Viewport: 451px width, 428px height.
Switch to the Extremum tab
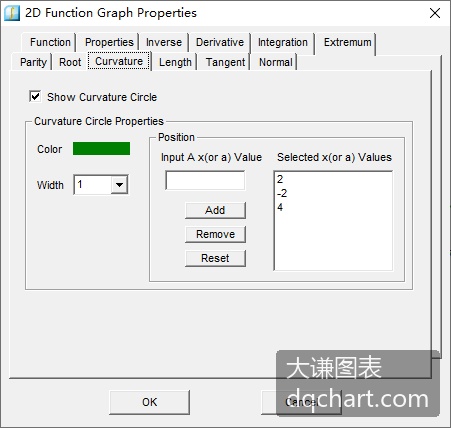click(x=347, y=42)
